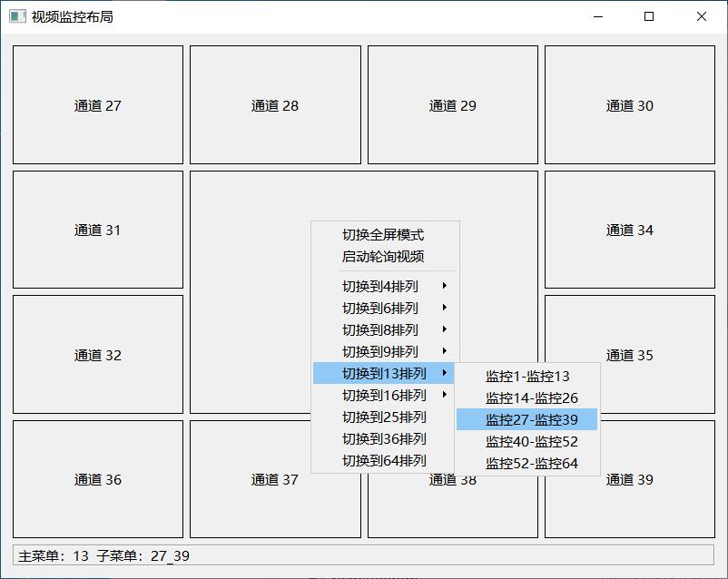Image resolution: width=728 pixels, height=579 pixels.
Task: Open the 切换到8排列 submenu
Action: pyautogui.click(x=383, y=329)
